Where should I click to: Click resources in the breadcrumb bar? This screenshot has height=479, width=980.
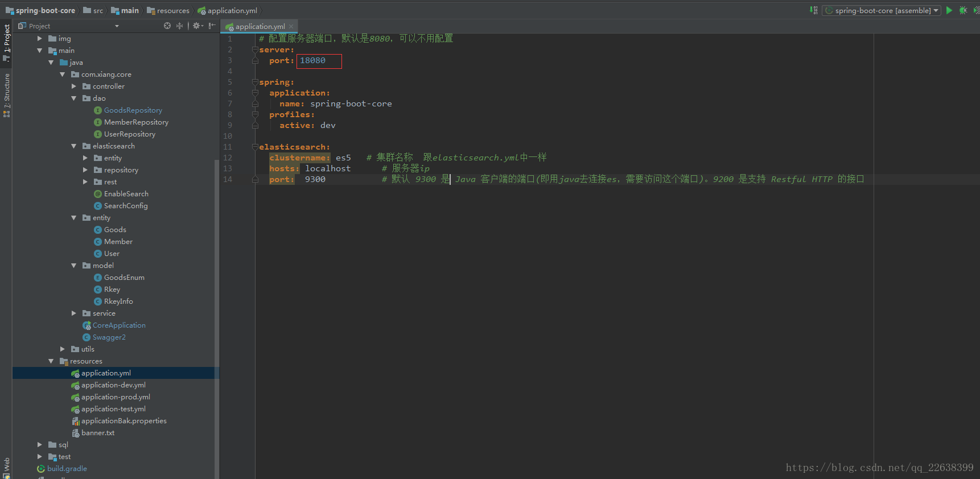(172, 11)
